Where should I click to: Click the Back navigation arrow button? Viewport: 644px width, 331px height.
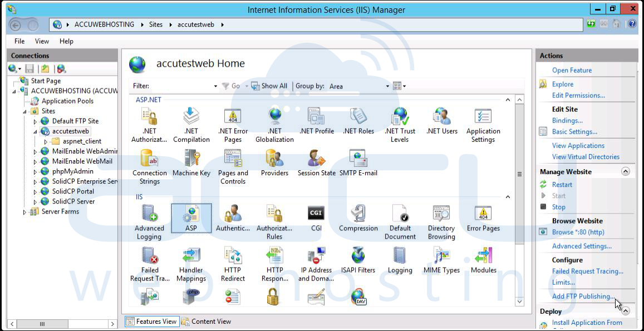(x=16, y=24)
